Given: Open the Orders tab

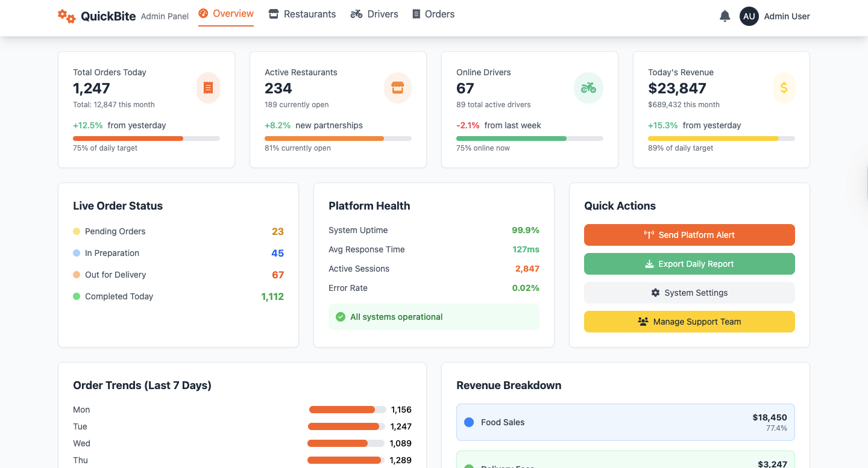Looking at the screenshot, I should 433,14.
